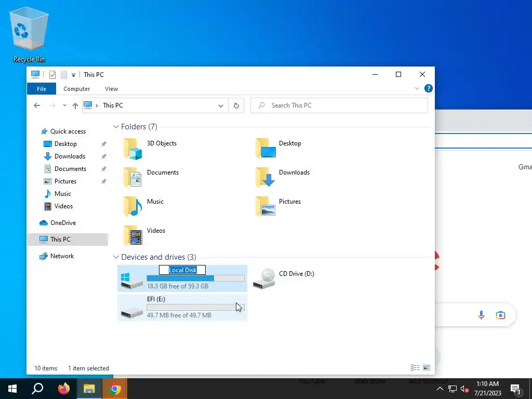This screenshot has height=399, width=532.
Task: Click the network tray icon
Action: (453, 389)
